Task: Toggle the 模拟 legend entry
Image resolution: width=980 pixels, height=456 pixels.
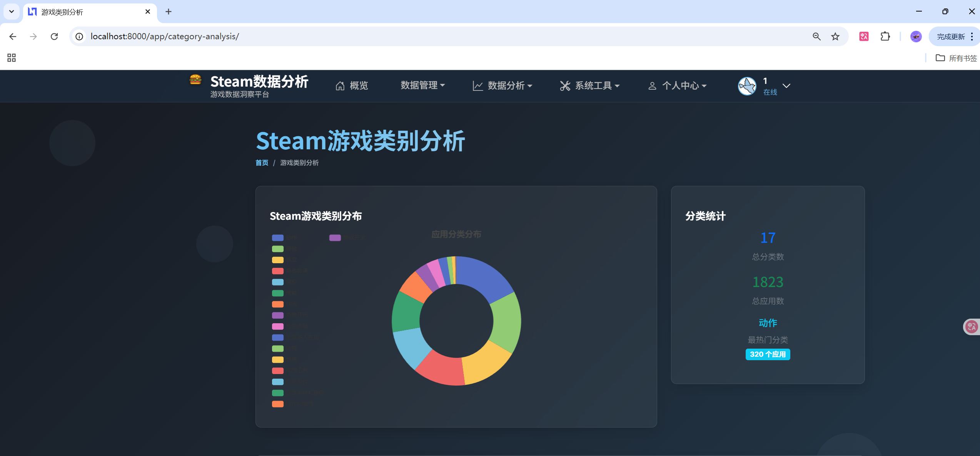Action: point(284,282)
